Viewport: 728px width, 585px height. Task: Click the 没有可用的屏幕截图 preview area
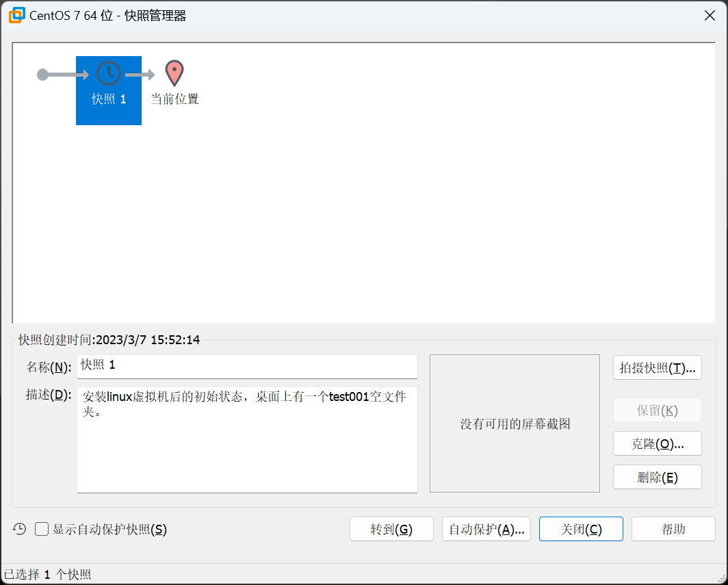515,424
